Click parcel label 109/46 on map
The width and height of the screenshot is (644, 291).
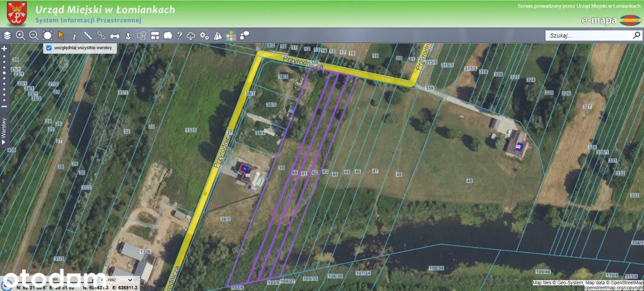542,272
